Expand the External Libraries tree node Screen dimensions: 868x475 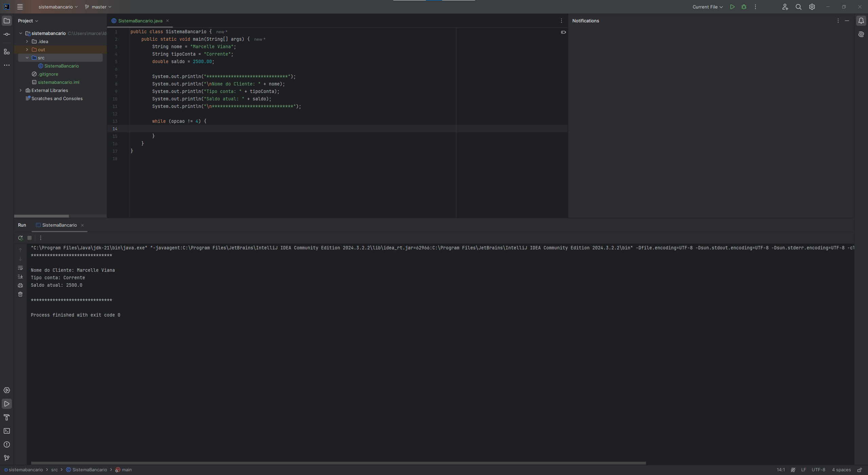20,91
